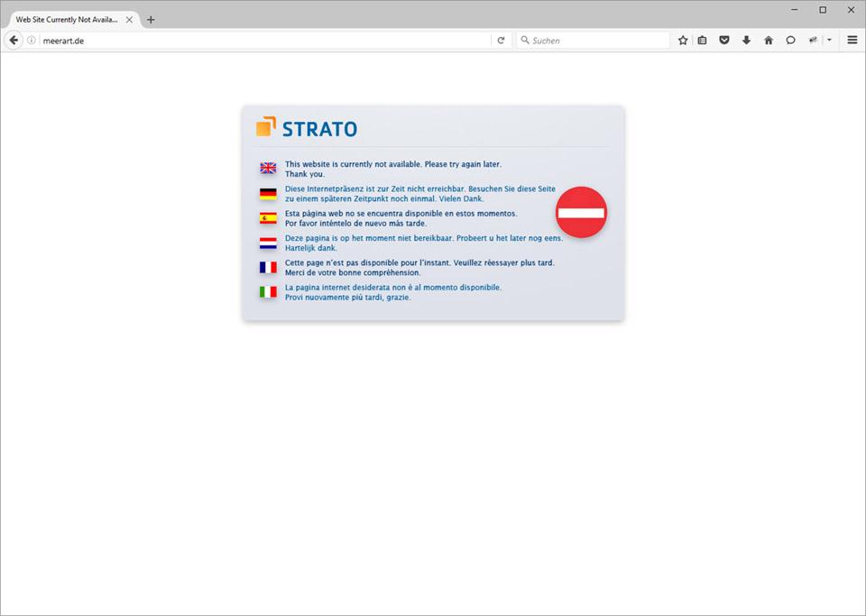The height and width of the screenshot is (616, 866).
Task: Click 'Deze pagina is op het moment' text
Action: [340, 238]
